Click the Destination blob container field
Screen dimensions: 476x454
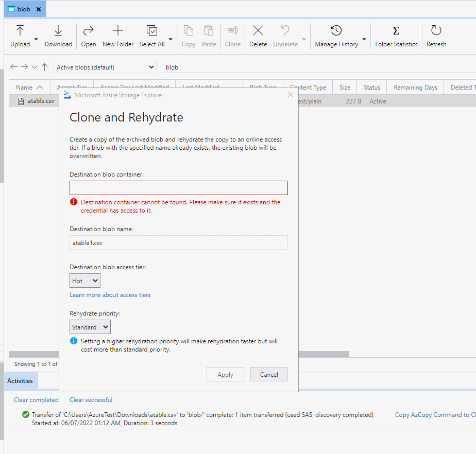[178, 187]
